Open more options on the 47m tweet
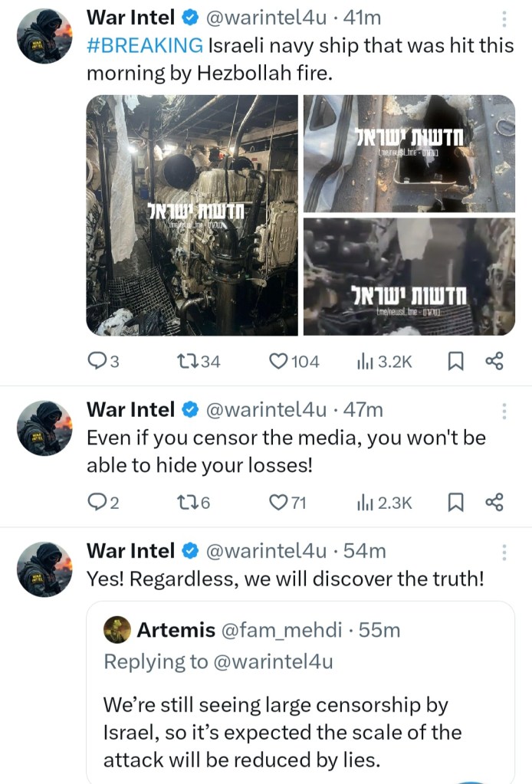 504,411
